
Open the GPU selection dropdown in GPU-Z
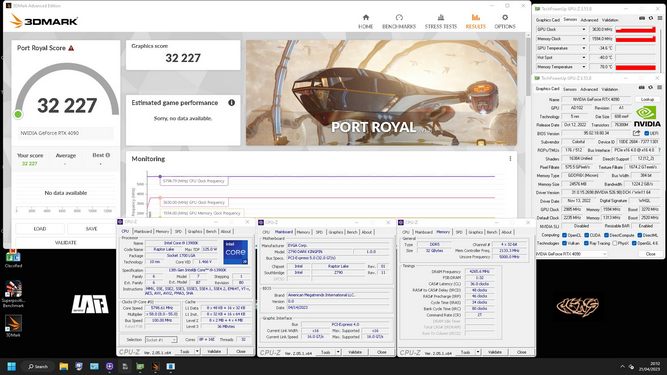tap(571, 254)
